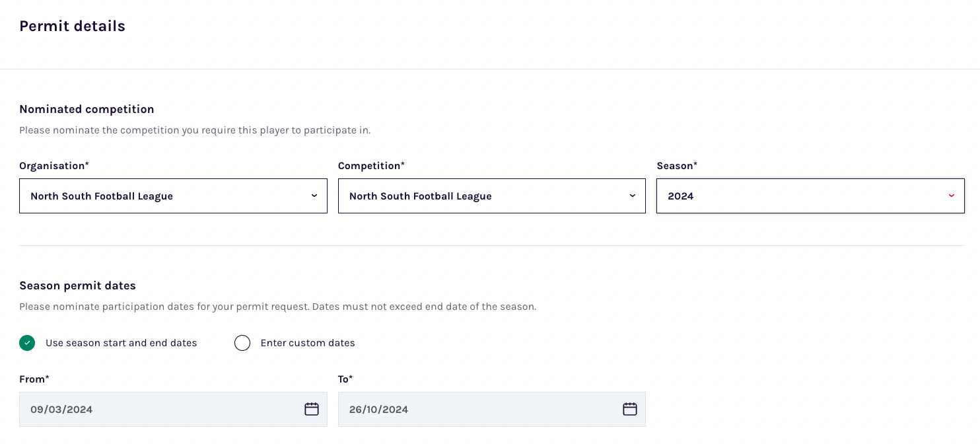Click the Competition dropdown chevron arrow
This screenshot has width=980, height=444.
click(633, 196)
